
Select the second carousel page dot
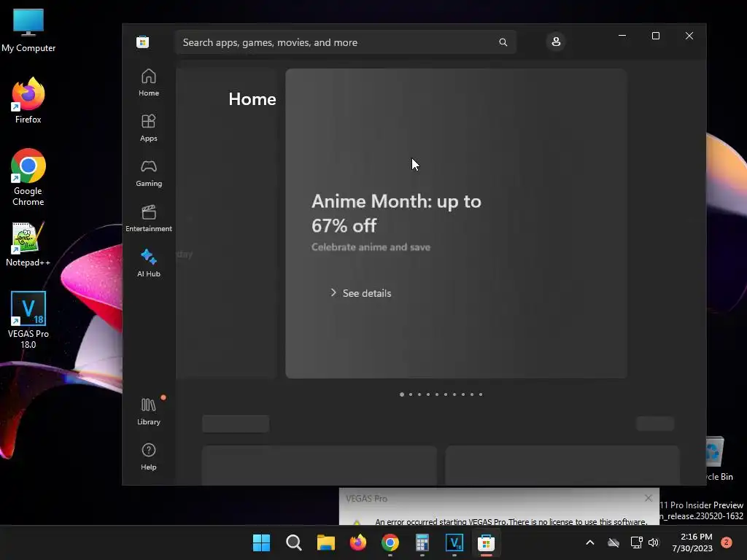411,394
